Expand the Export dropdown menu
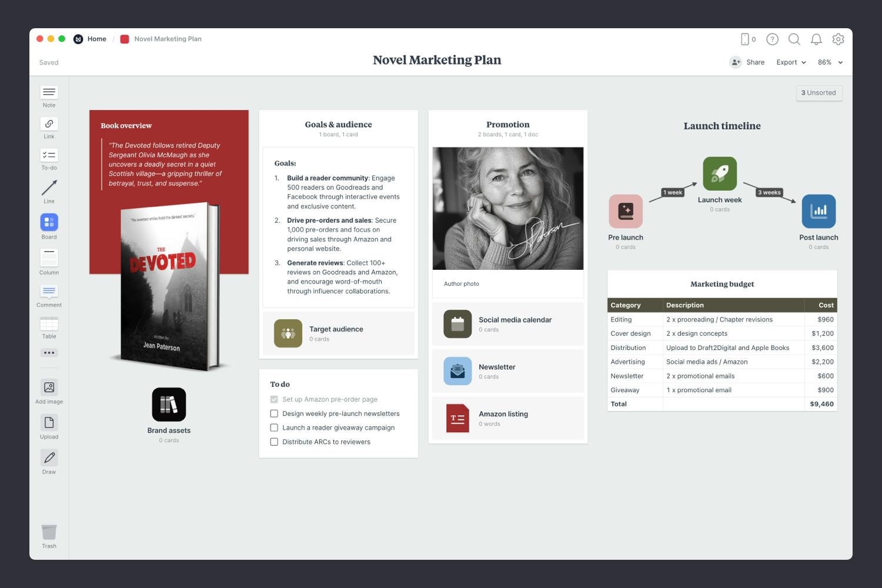 point(791,62)
